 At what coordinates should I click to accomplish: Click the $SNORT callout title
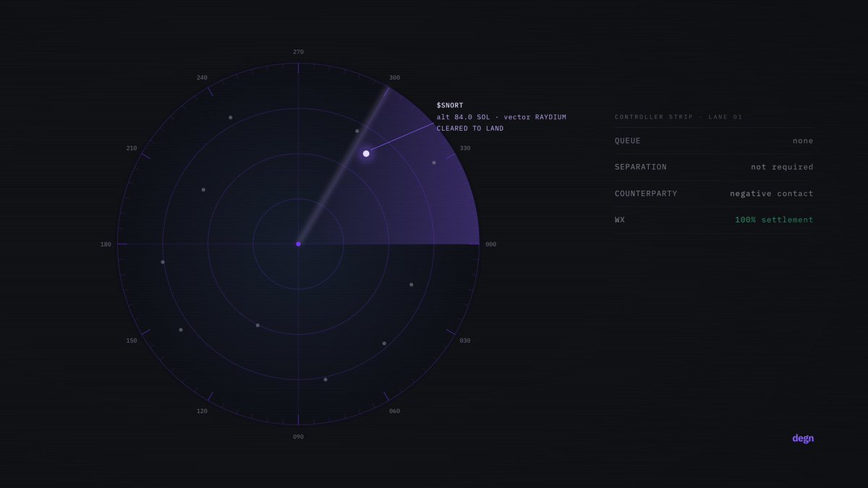click(x=450, y=106)
